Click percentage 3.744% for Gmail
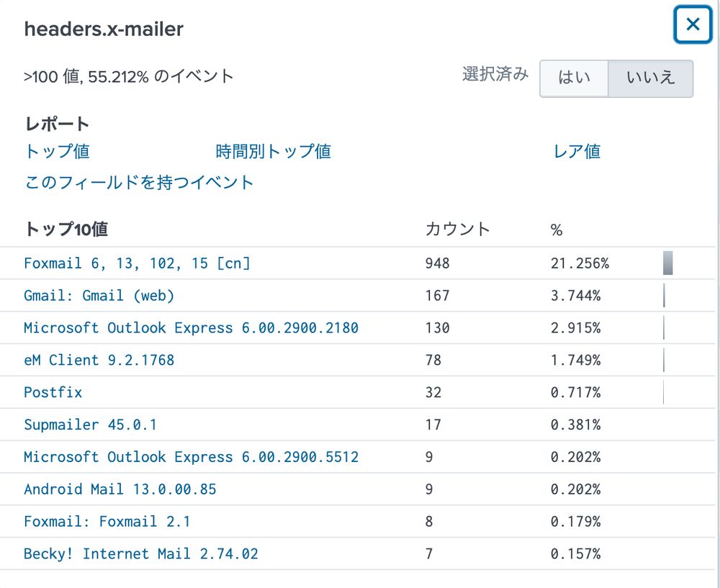Viewport: 720px width, 588px height. (x=575, y=295)
